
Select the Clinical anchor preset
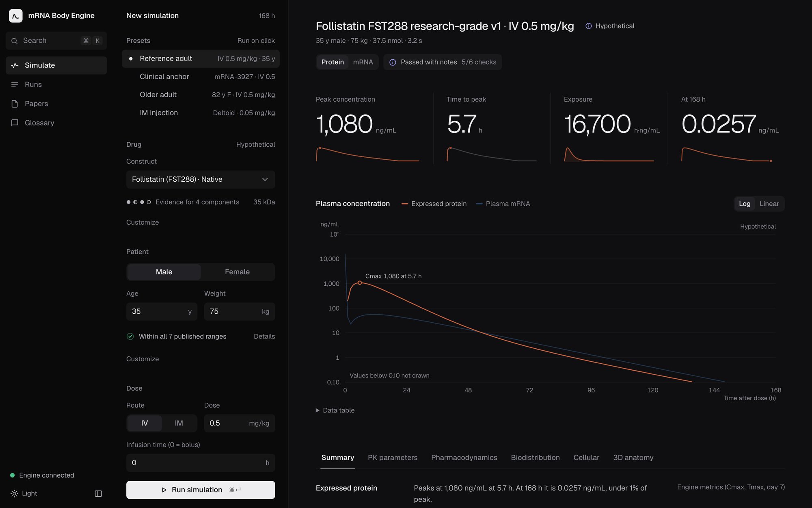pyautogui.click(x=201, y=77)
